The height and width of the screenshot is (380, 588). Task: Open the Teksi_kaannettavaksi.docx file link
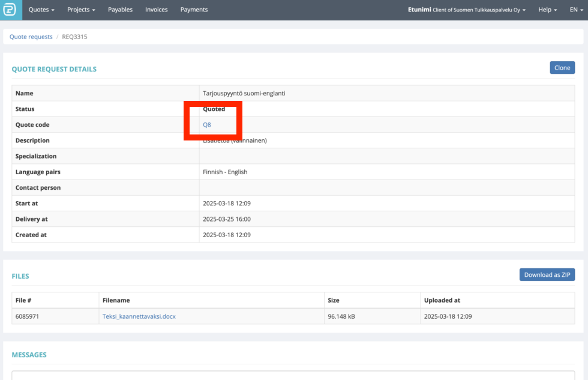[139, 316]
